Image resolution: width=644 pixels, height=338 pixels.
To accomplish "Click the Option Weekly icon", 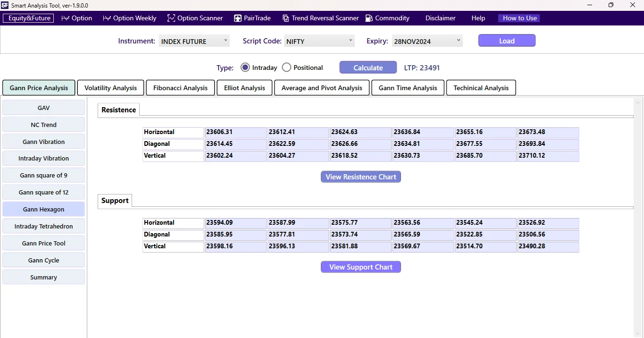I will pos(107,18).
